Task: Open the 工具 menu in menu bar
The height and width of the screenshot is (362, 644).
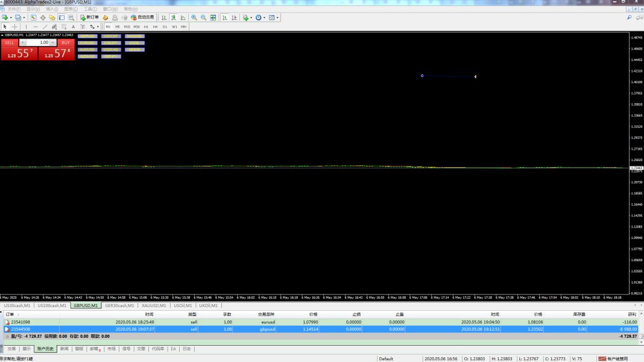Action: pos(90,9)
